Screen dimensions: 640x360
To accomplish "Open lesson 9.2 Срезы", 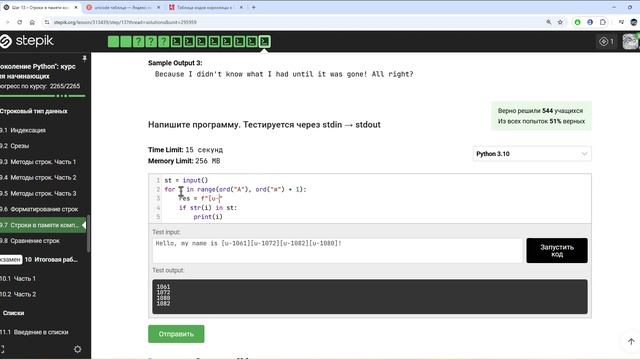I will [x=15, y=146].
